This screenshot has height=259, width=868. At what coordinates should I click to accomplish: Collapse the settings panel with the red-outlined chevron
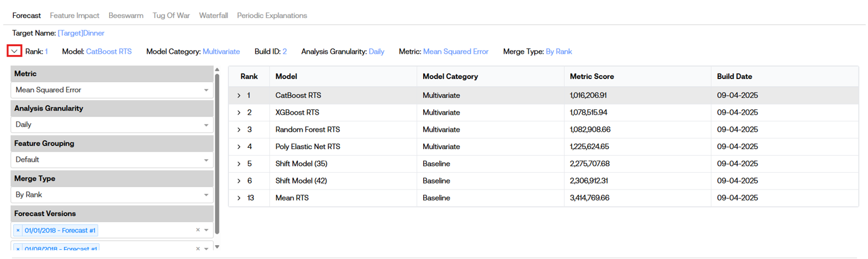(14, 51)
